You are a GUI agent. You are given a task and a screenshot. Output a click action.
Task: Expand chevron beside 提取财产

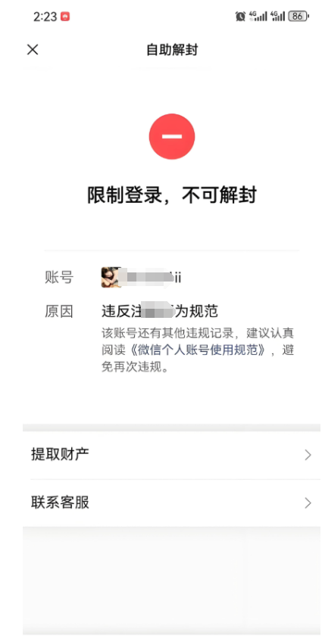point(308,455)
